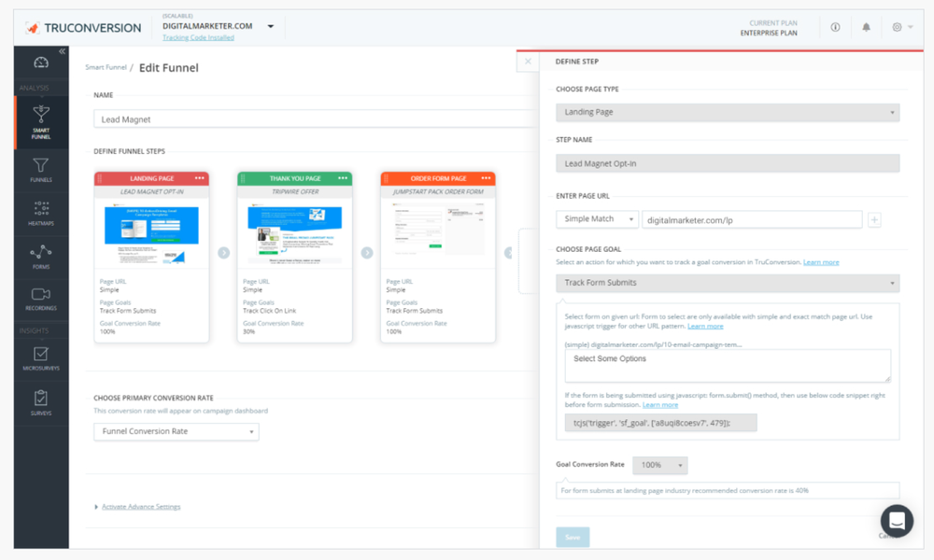Open the dashboard gauge icon
This screenshot has height=560, width=934.
pos(41,63)
